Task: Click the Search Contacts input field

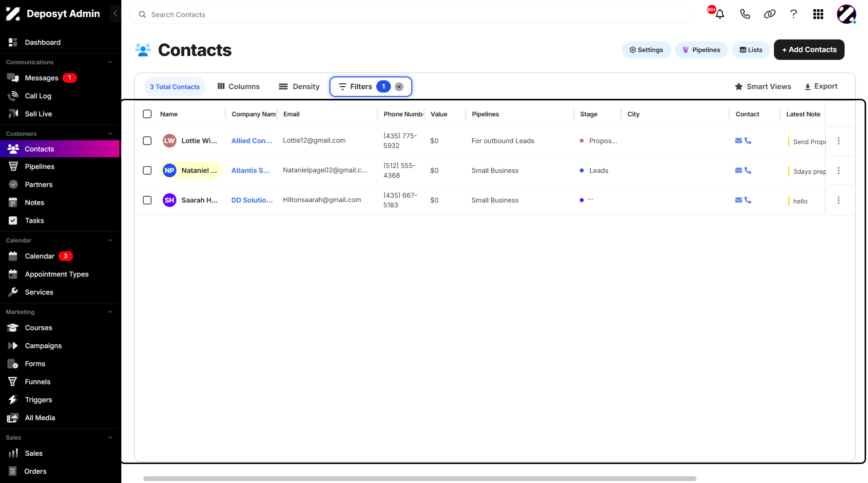Action: click(410, 15)
